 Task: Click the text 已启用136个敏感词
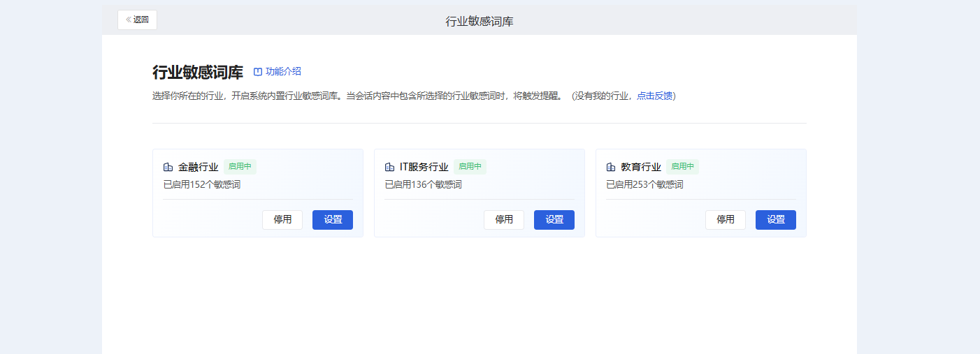(424, 185)
